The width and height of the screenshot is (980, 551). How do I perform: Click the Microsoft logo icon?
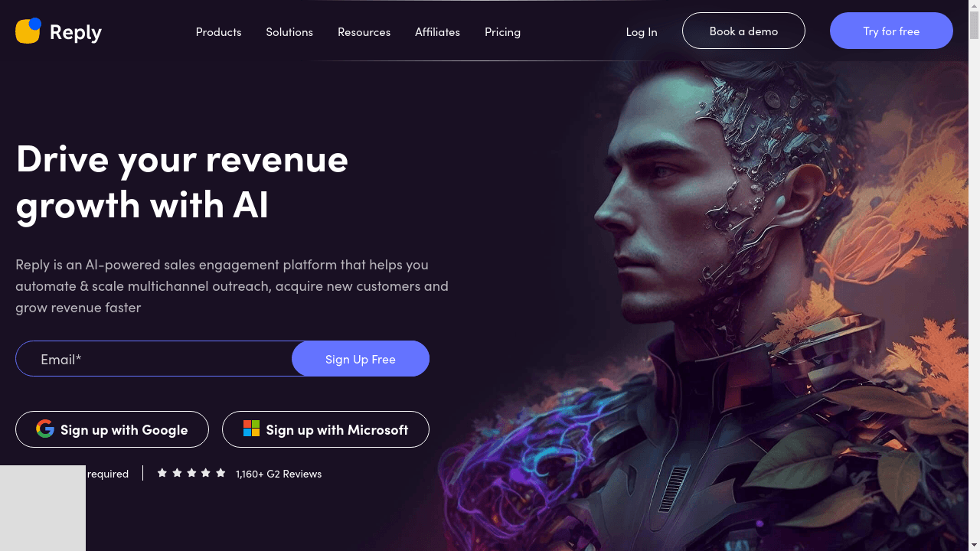(x=251, y=429)
